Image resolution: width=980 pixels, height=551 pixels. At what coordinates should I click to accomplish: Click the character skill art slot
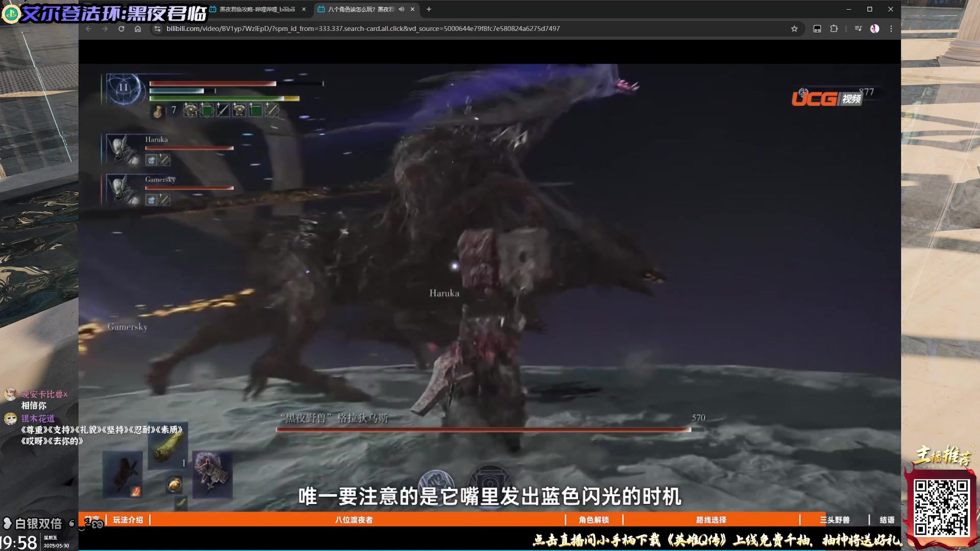212,474
